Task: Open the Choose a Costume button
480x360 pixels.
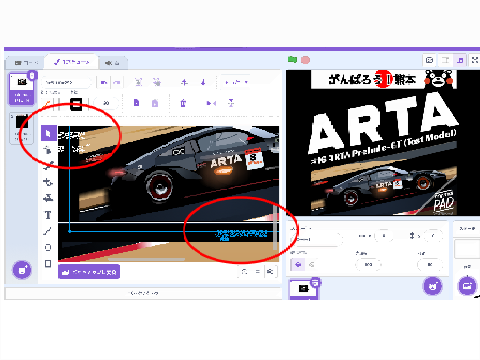Action: [x=22, y=269]
